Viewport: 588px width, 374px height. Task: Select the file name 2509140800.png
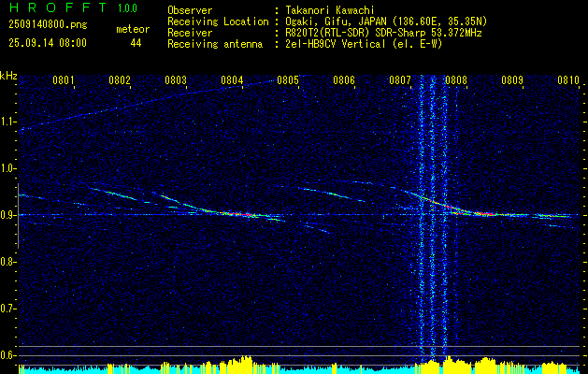[48, 24]
